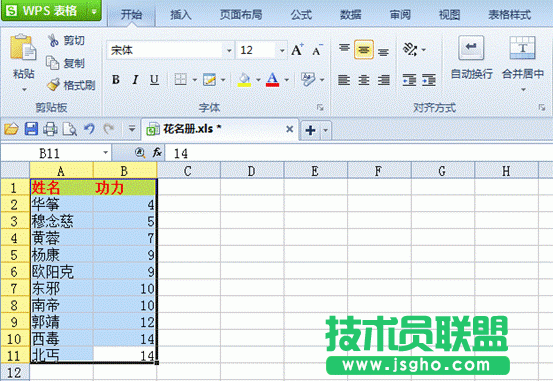Toggle middle vertical alignment
Viewport: 553px width, 381px height.
364,50
